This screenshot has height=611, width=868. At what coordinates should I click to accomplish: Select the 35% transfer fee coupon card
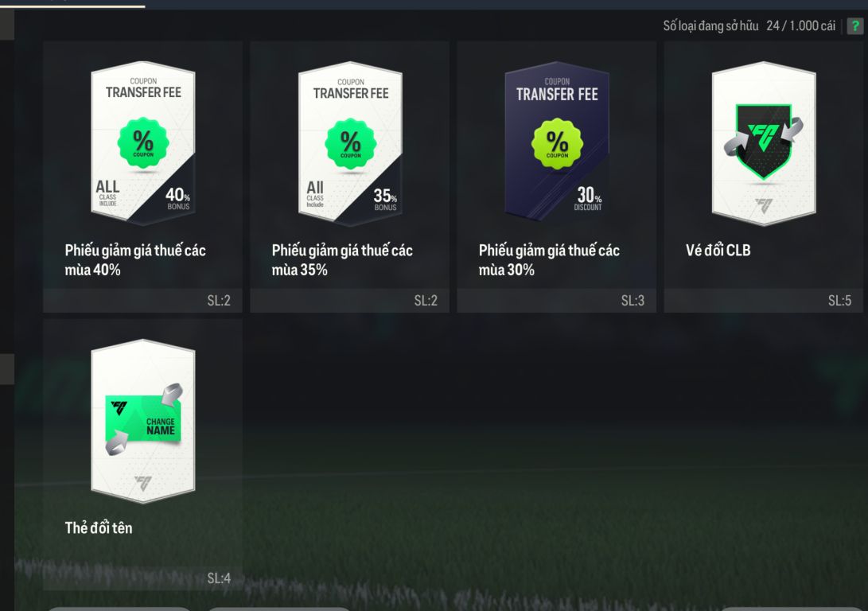click(x=350, y=143)
